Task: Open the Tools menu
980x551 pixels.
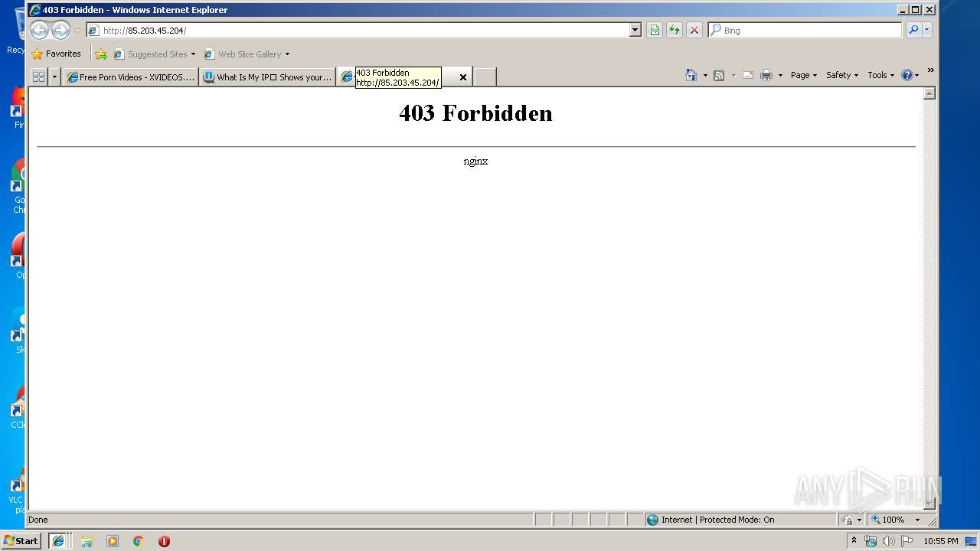Action: (x=881, y=75)
